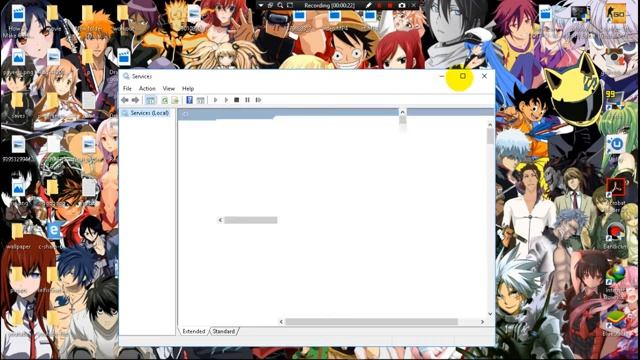Go forward with the Services toolbar forward arrow

tap(135, 100)
